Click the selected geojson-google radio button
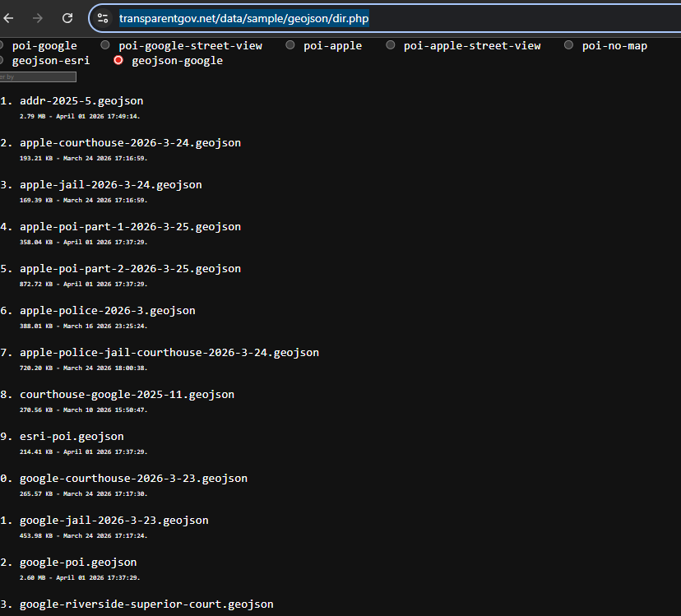Screen dimensions: 681x616 coord(118,61)
